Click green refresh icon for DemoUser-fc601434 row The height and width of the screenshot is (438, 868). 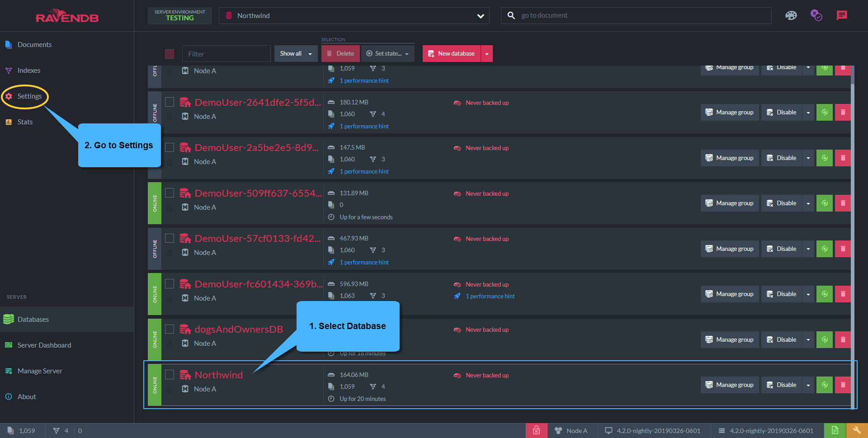(x=825, y=294)
